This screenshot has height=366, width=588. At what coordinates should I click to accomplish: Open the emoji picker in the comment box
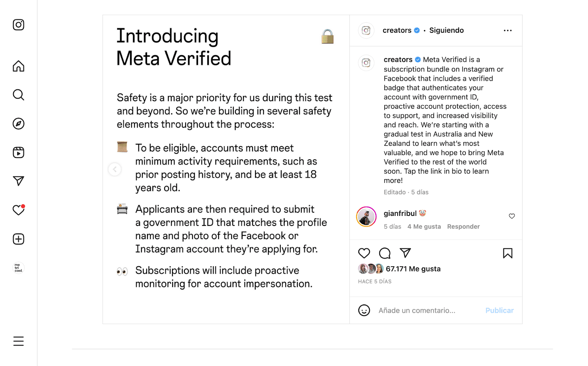coord(364,310)
